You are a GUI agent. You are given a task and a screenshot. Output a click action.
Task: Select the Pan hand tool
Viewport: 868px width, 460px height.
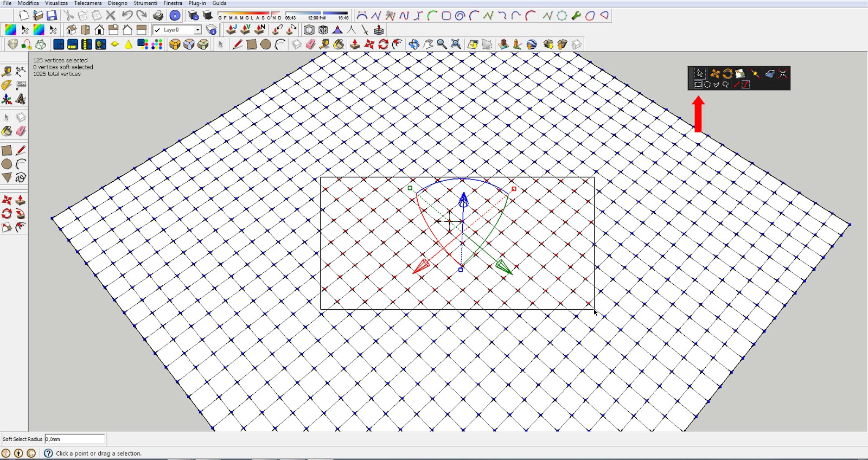(428, 44)
